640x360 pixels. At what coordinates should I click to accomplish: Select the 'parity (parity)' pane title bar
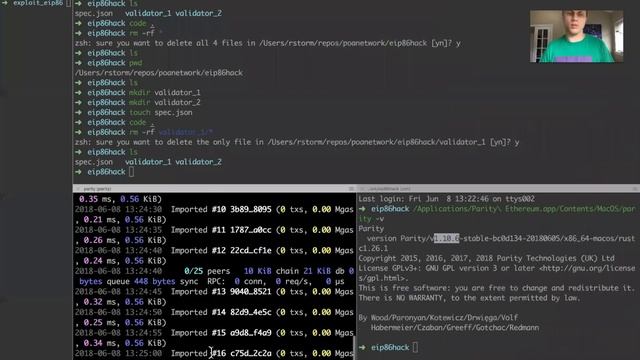click(214, 189)
